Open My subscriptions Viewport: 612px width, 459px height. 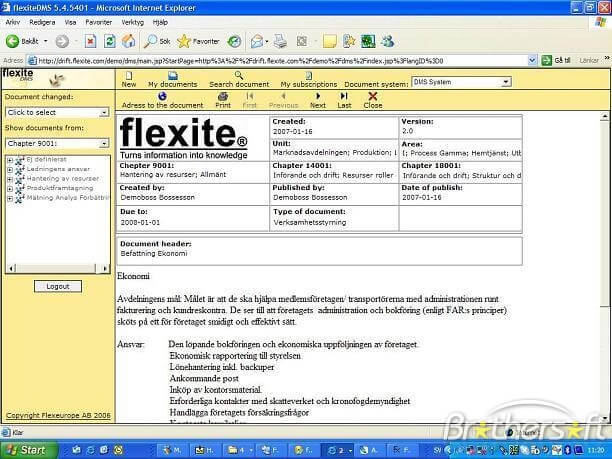tap(308, 79)
